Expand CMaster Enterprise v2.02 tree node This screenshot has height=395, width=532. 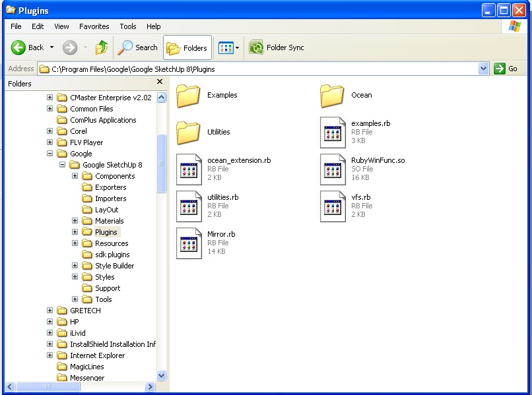click(50, 98)
